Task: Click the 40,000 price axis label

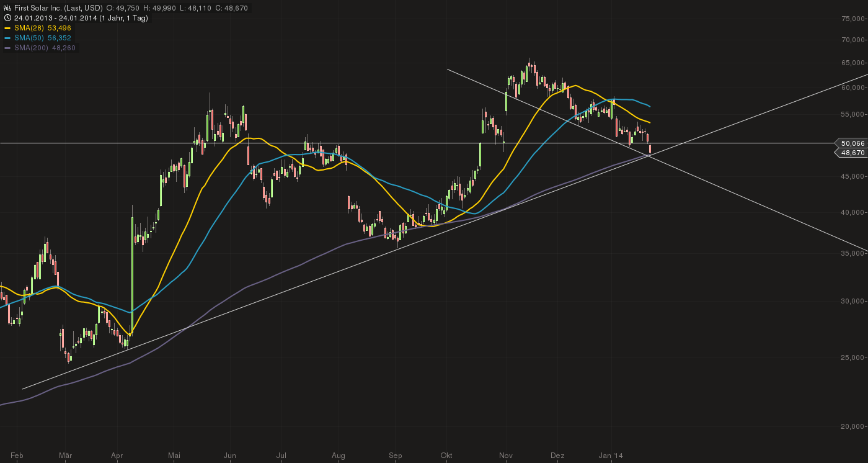Action: click(x=854, y=212)
